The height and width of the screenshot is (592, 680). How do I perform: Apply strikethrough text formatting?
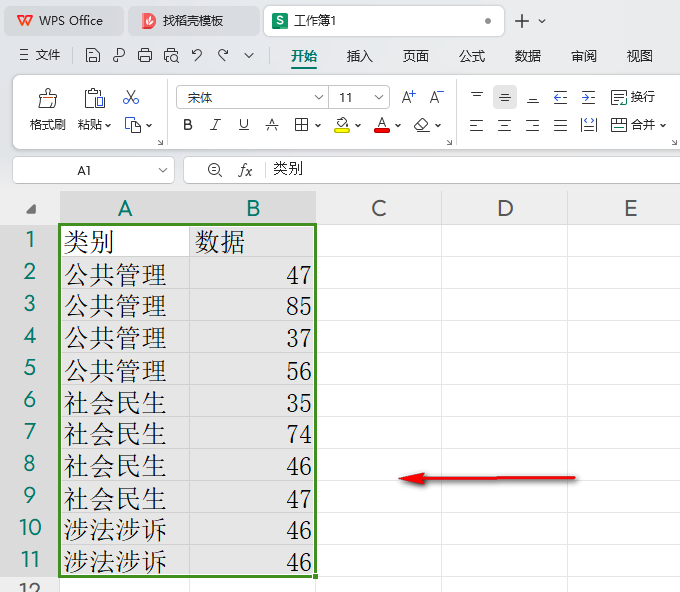coord(272,125)
